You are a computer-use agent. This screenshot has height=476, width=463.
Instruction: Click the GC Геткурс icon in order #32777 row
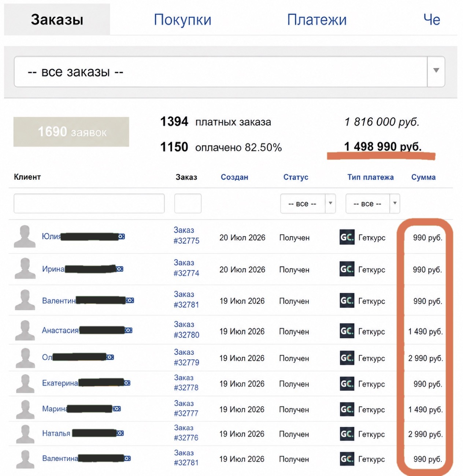coord(347,409)
